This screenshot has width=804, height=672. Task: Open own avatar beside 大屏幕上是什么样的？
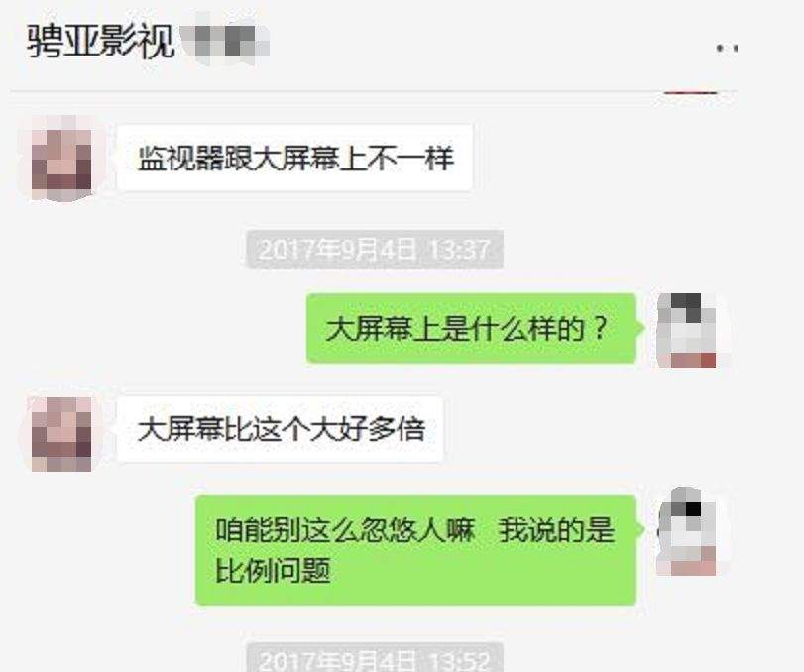[x=687, y=330]
